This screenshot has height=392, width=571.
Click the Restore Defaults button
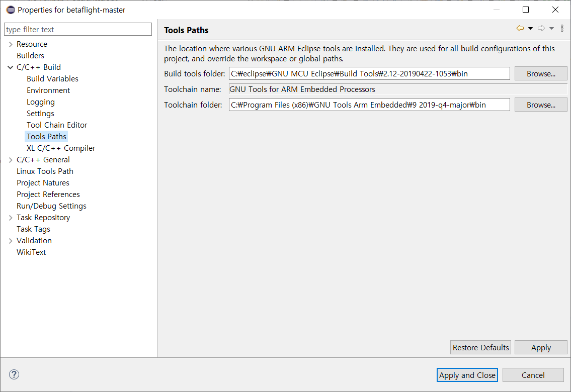pyautogui.click(x=480, y=347)
